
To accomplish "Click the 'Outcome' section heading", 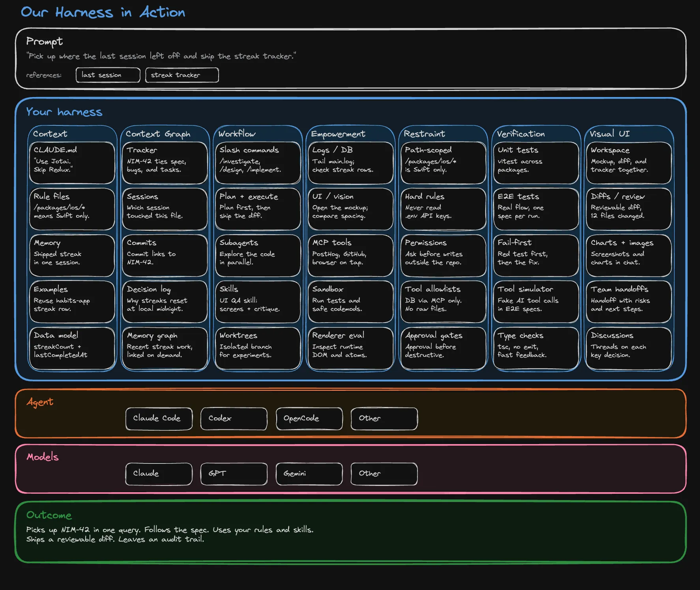I will coord(49,515).
